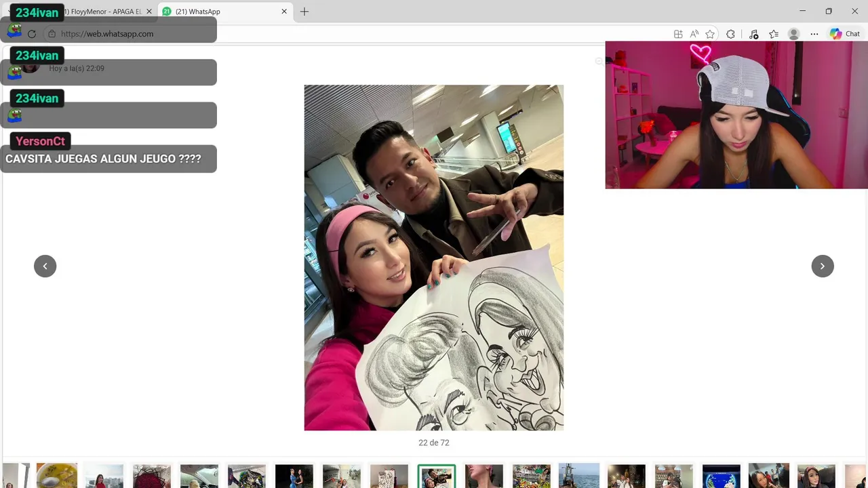
Task: Click the 'Hoy a la(s) 22:09' timestamp
Action: coord(77,68)
